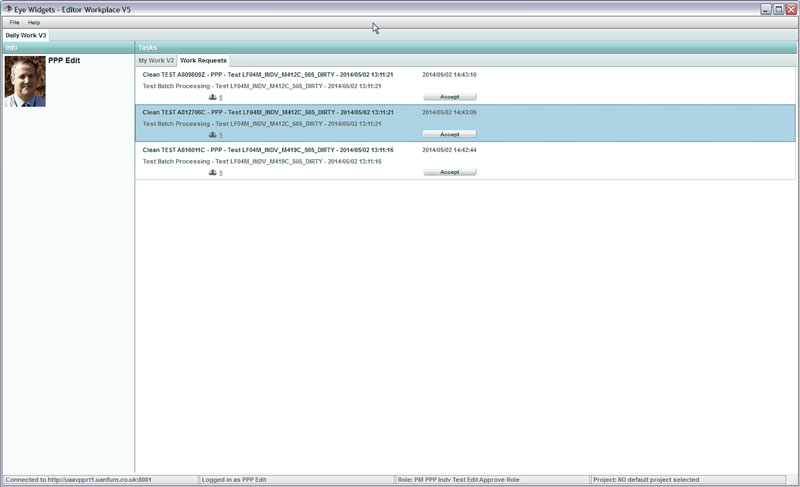Minimize the Editor Workplace window
The image size is (800, 487).
pos(765,9)
